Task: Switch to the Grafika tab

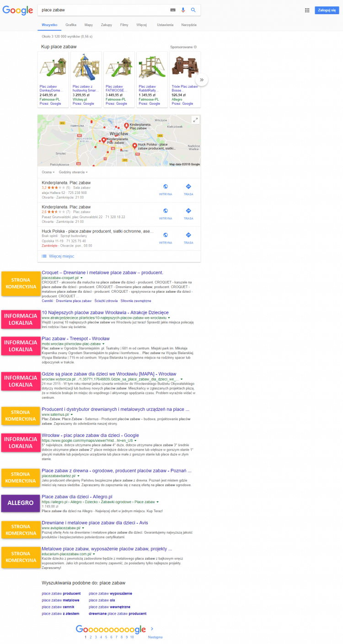Action: pyautogui.click(x=71, y=25)
